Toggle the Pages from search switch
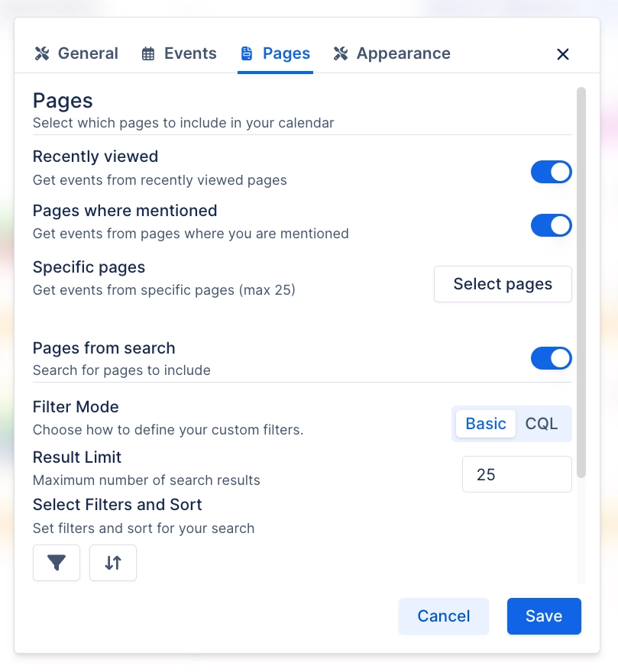 point(551,358)
